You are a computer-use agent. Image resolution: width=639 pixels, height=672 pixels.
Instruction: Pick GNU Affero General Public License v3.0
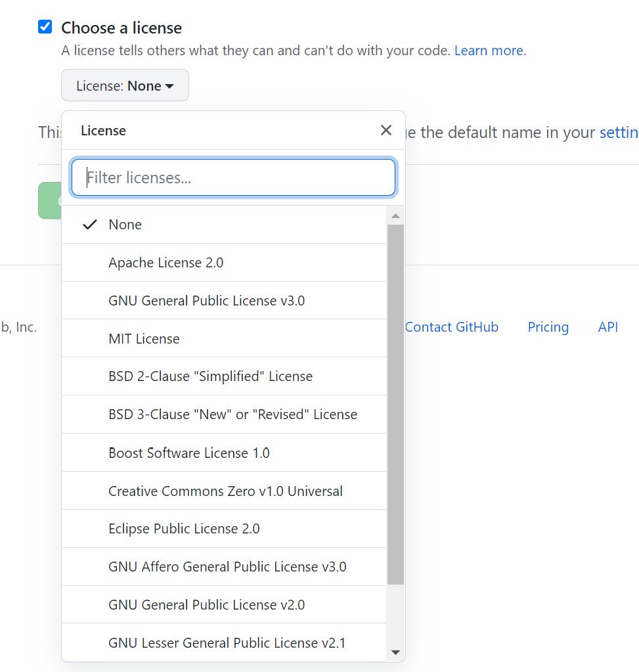coord(227,567)
